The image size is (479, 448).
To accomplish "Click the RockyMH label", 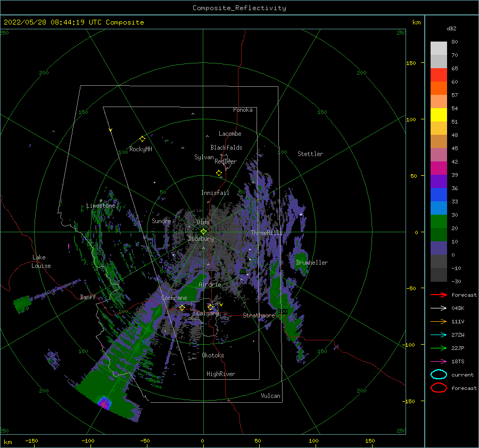I will [x=141, y=149].
